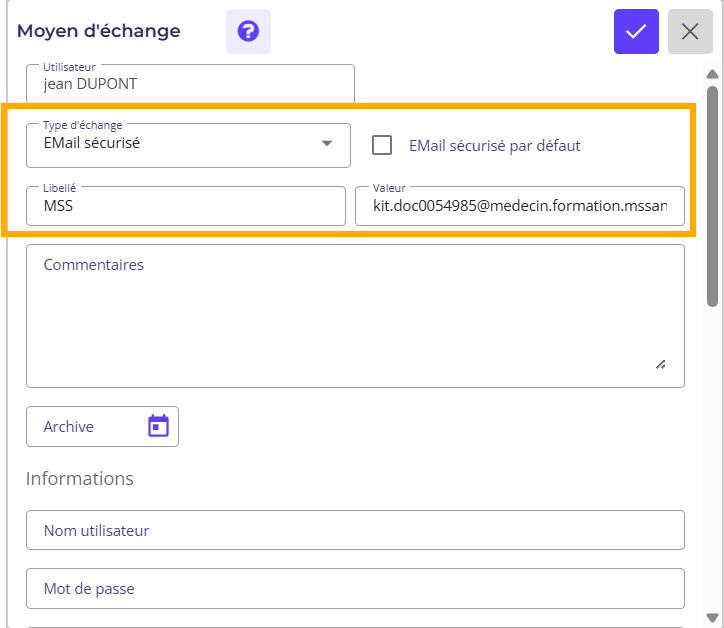The image size is (724, 628).
Task: Close the Moyen d'échange dialog
Action: (x=690, y=31)
